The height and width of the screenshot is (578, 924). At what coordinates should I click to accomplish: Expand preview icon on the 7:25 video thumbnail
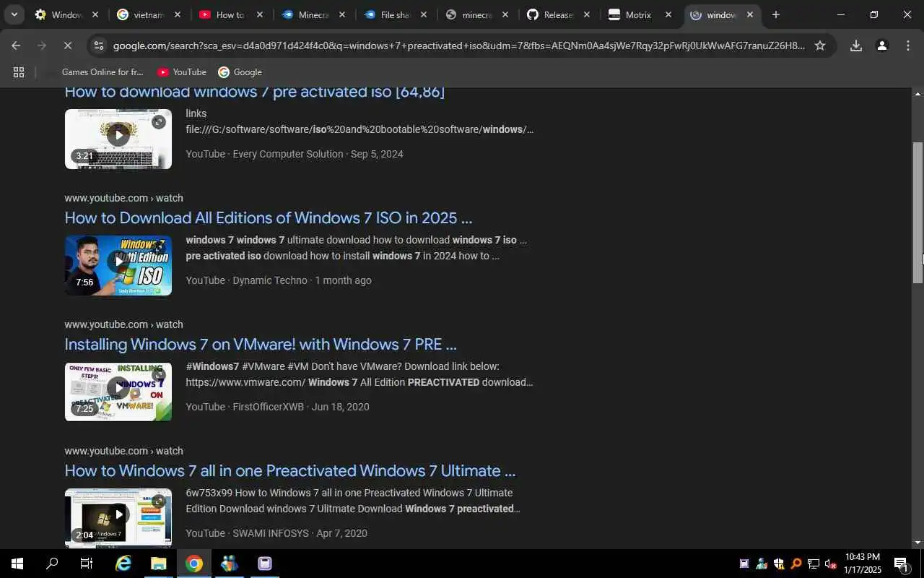tap(159, 375)
